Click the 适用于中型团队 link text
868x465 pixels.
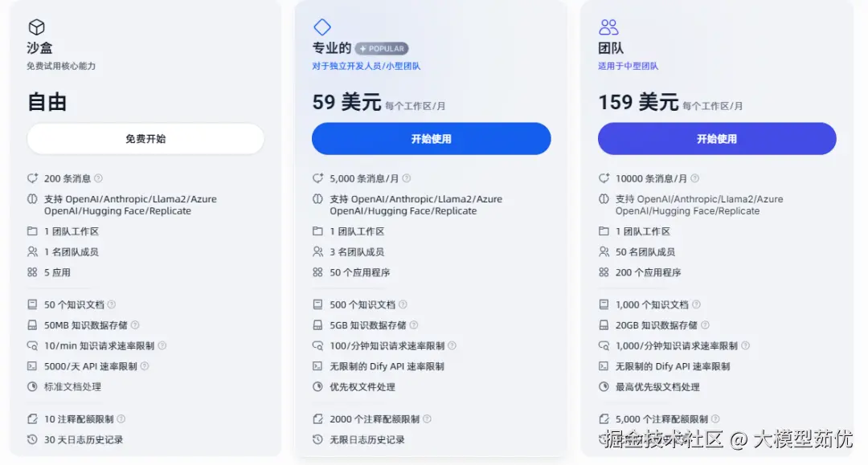click(x=628, y=66)
